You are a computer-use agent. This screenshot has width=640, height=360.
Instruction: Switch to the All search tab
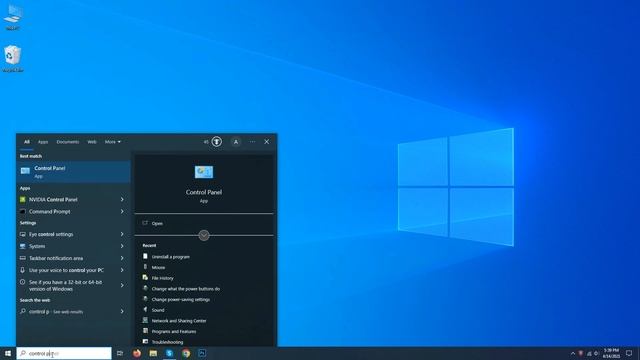pos(27,142)
